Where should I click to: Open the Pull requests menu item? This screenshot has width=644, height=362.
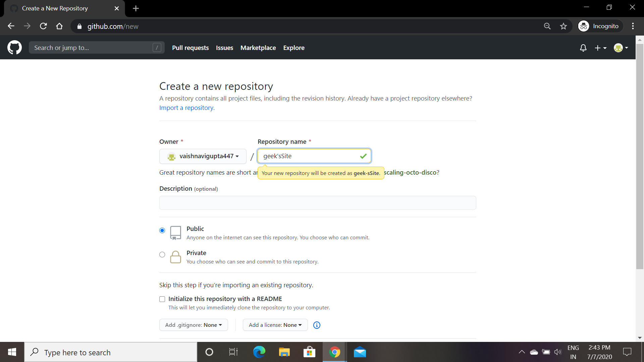point(190,48)
